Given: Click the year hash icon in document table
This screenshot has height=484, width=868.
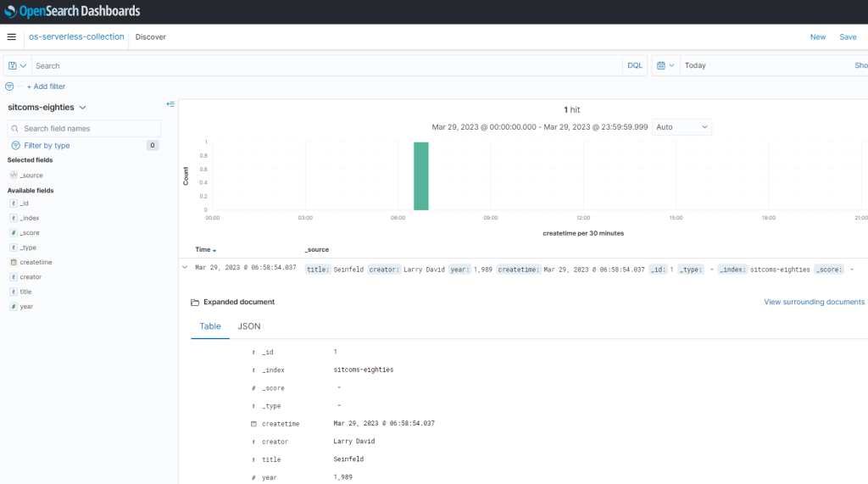Looking at the screenshot, I should click(253, 477).
